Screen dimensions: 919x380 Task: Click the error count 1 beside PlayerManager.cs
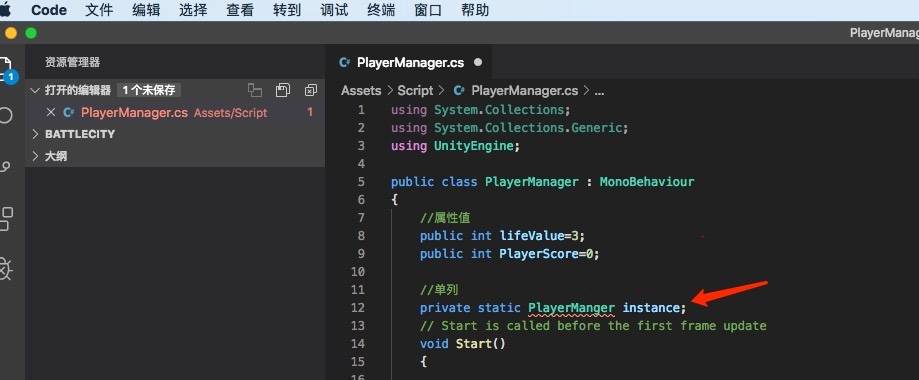(310, 112)
